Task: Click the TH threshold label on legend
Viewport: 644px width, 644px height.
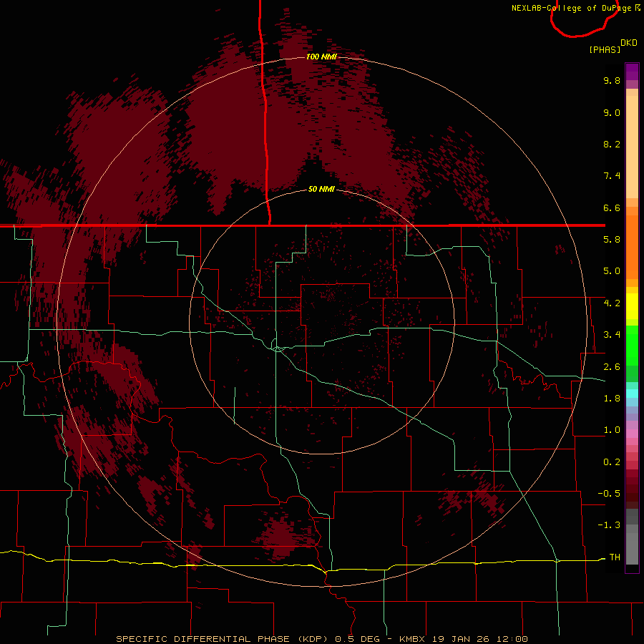Action: point(615,557)
